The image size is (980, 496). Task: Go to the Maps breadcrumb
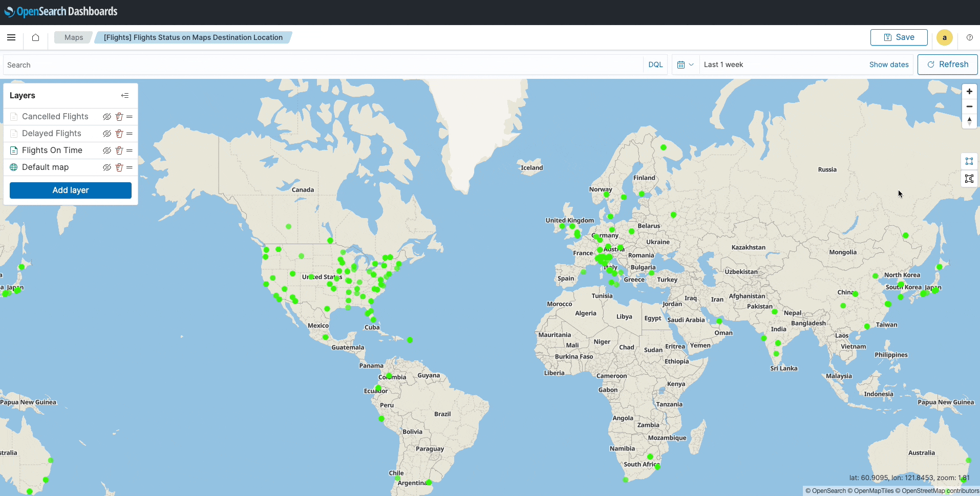[x=74, y=37]
